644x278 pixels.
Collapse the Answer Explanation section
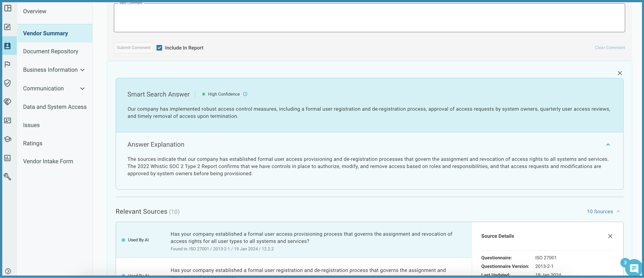[x=608, y=145]
